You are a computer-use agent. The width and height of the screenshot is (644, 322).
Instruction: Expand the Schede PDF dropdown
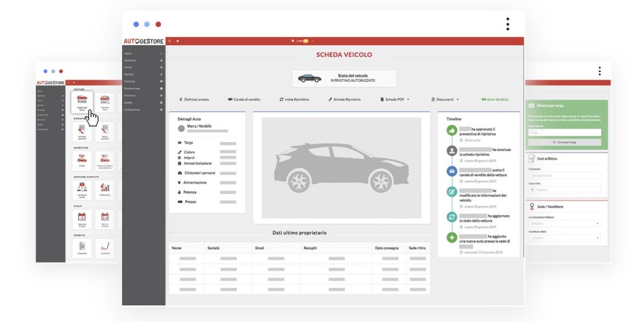click(x=395, y=99)
